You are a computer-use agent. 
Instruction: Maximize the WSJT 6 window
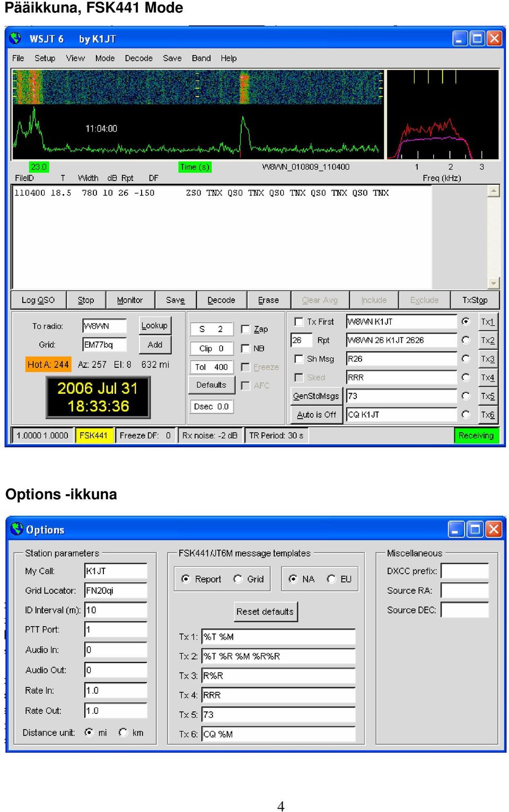click(x=477, y=38)
